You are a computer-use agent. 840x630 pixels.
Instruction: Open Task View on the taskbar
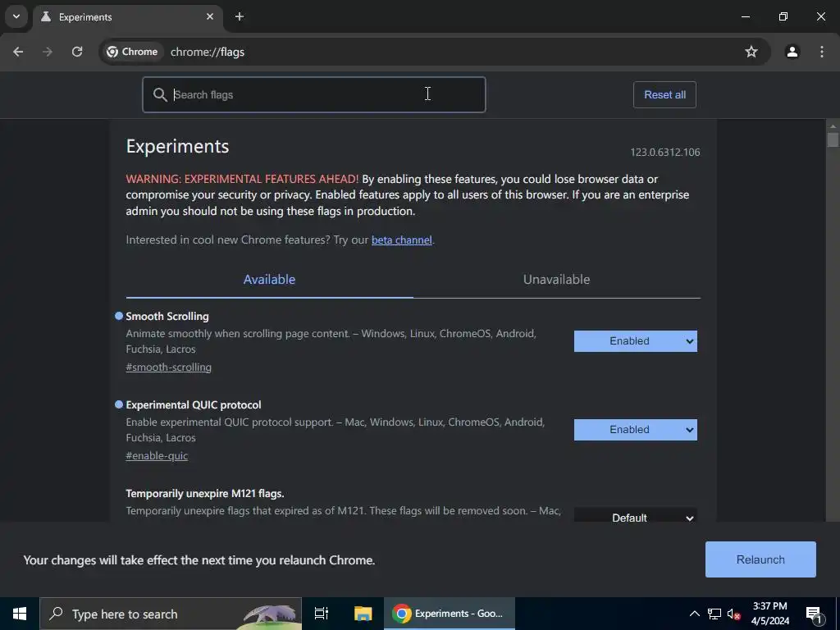[x=322, y=614]
